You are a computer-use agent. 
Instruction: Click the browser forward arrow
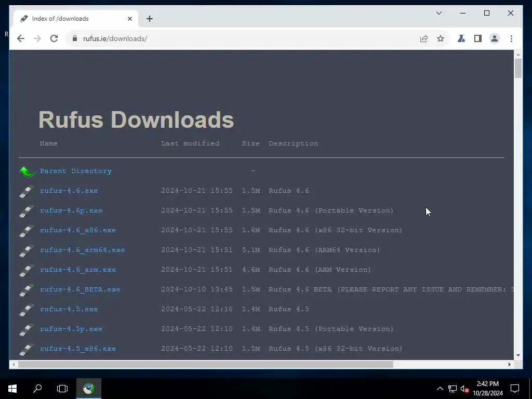pyautogui.click(x=37, y=38)
